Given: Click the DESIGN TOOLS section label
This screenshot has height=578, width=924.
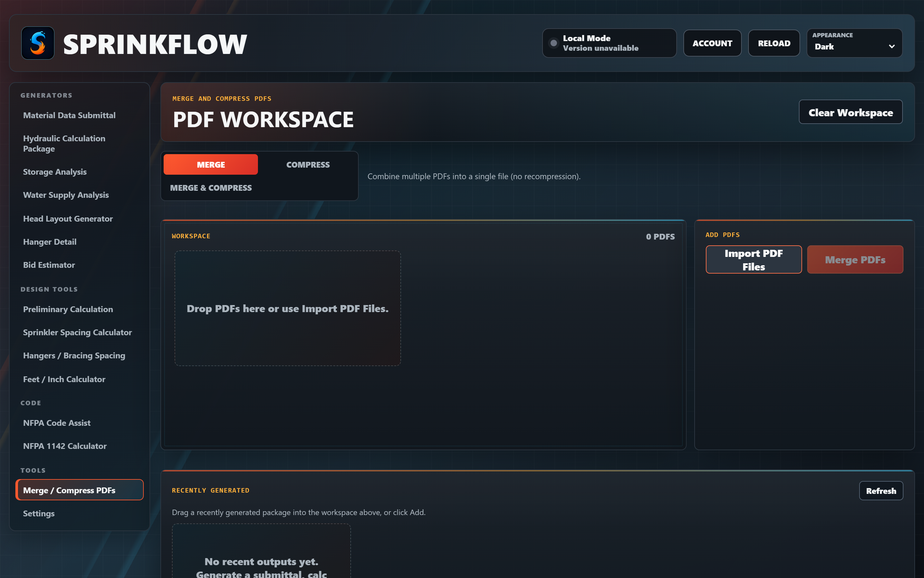Looking at the screenshot, I should click(49, 289).
